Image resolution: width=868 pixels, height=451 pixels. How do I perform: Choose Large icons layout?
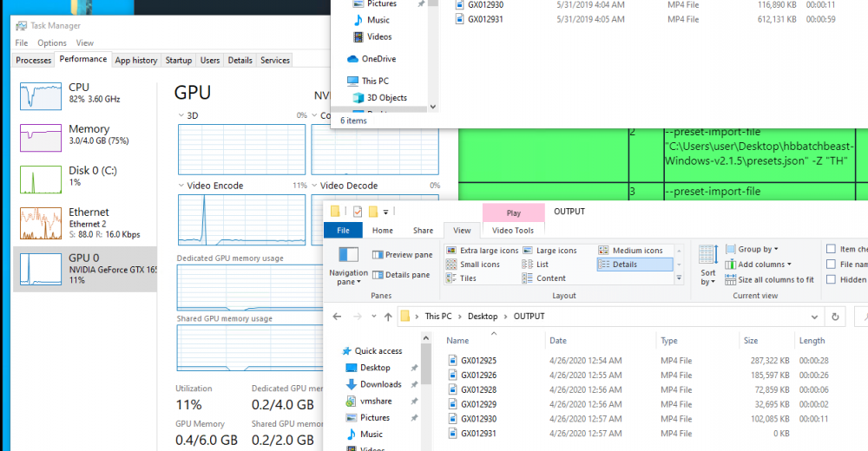pos(549,250)
